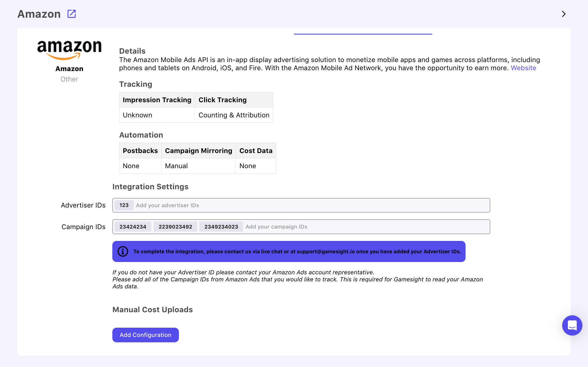This screenshot has height=367, width=588.
Task: Click the info icon in the blue banner
Action: click(x=123, y=251)
